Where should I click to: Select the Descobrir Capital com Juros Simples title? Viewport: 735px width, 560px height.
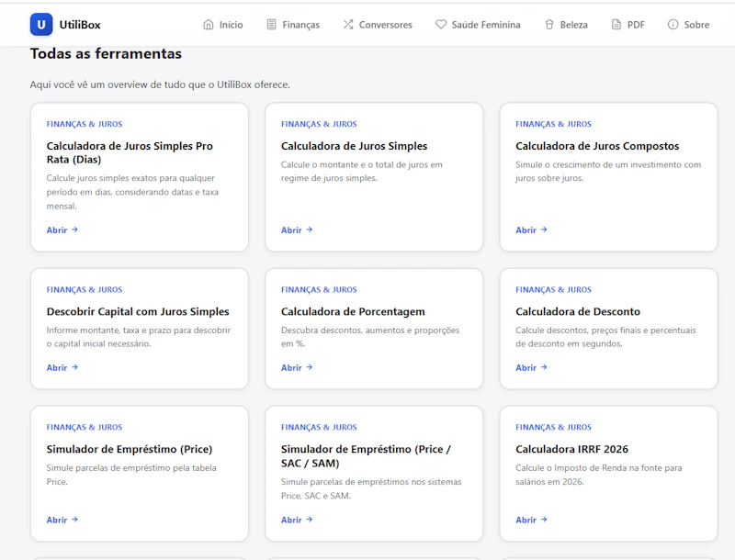[x=138, y=311]
